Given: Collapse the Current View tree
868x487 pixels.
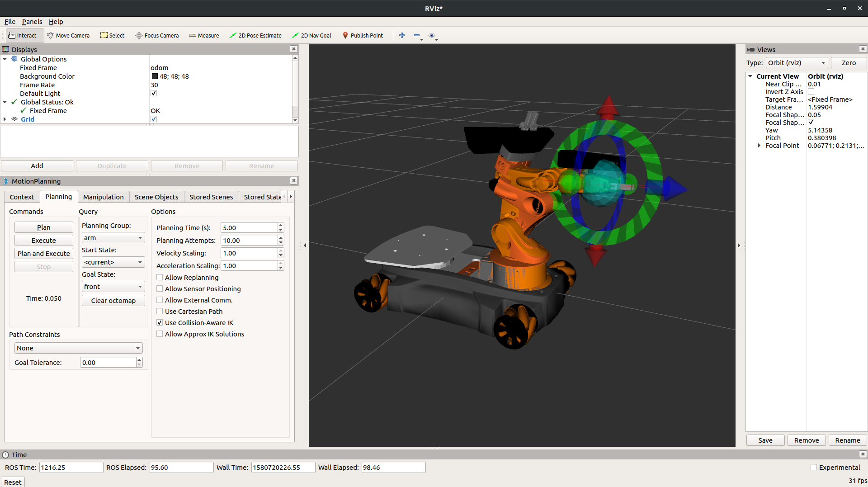Looking at the screenshot, I should pos(750,76).
